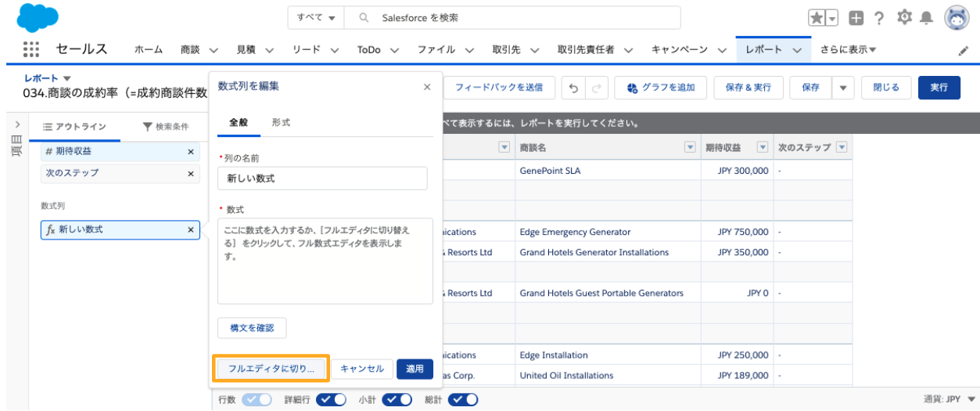980x411 pixels.
Task: Expand the collapsed 項目 fields panel
Action: pyautogui.click(x=17, y=124)
